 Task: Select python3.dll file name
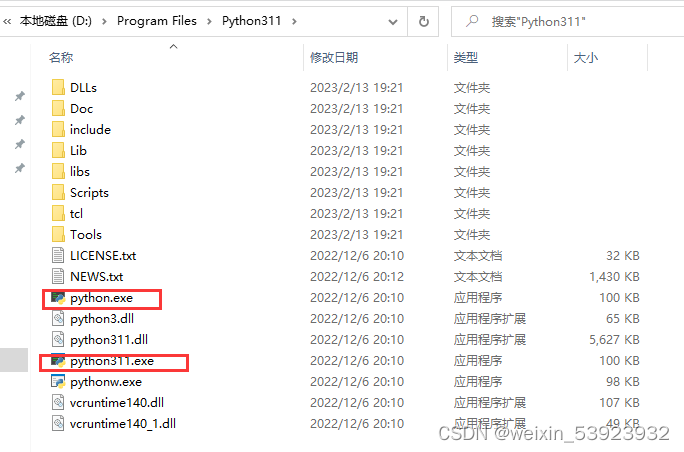point(102,318)
